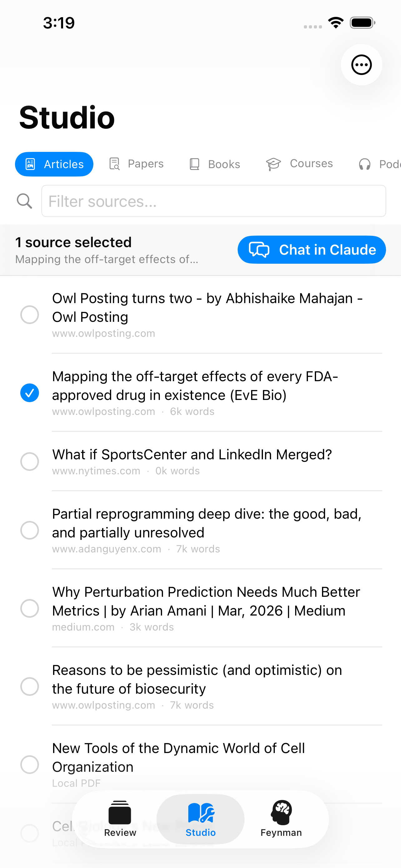401x868 pixels.
Task: Select the biosecurity article radio circle
Action: (30, 687)
